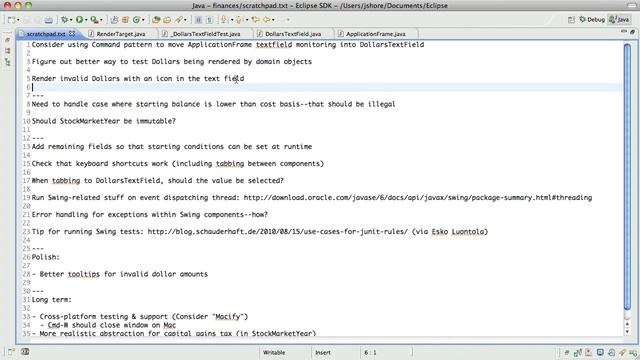Click the New file wizard icon

pos(11,20)
